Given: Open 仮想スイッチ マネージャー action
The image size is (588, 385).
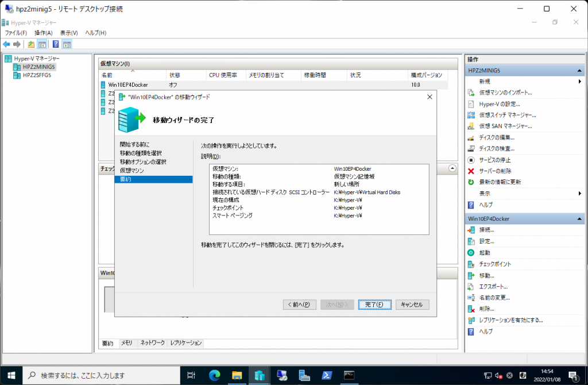Looking at the screenshot, I should pyautogui.click(x=508, y=115).
